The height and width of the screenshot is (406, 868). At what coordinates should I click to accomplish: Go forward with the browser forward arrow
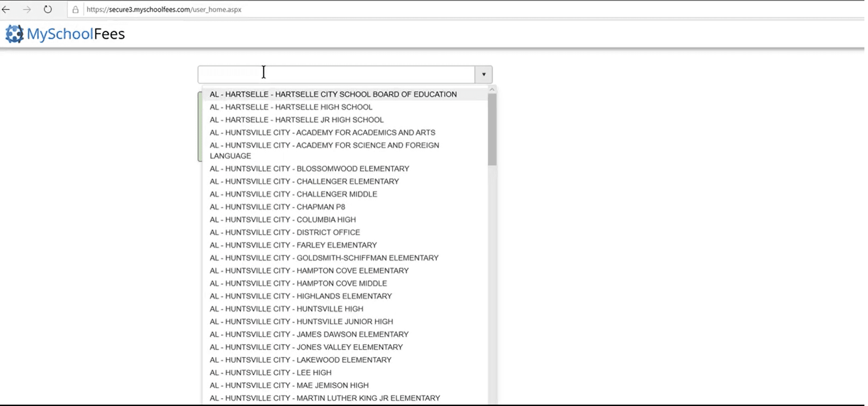pyautogui.click(x=27, y=9)
